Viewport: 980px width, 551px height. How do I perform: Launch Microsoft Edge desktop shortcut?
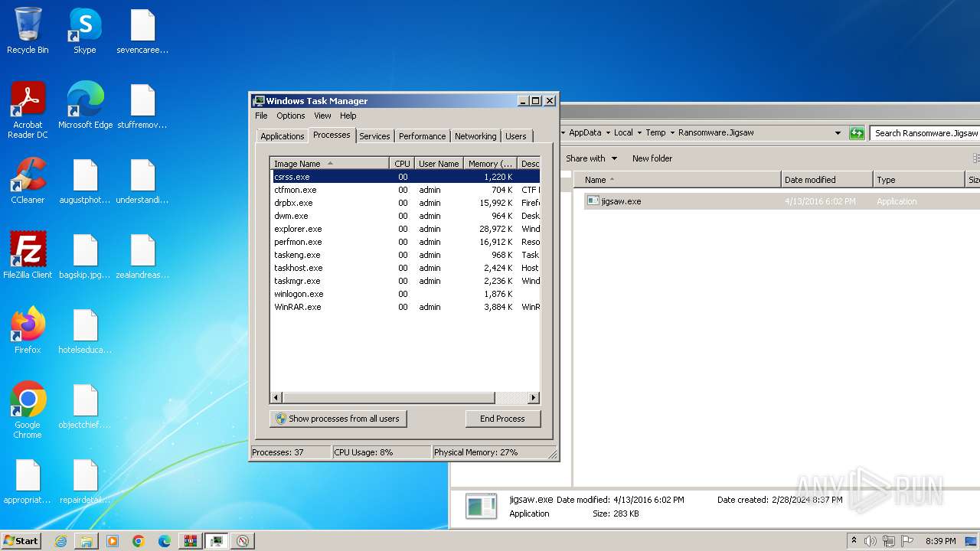point(85,105)
